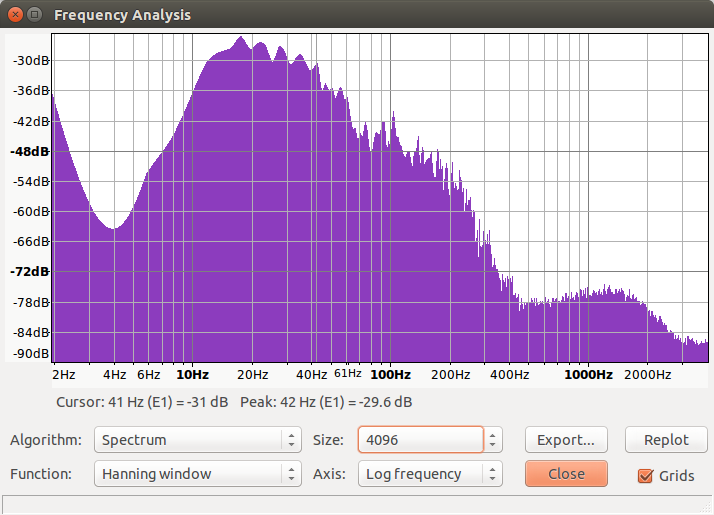Click the Function combo box arrow spinner

tap(291, 474)
